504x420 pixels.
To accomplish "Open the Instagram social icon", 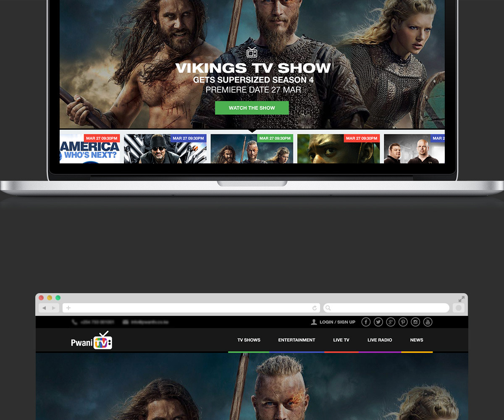I will (415, 322).
